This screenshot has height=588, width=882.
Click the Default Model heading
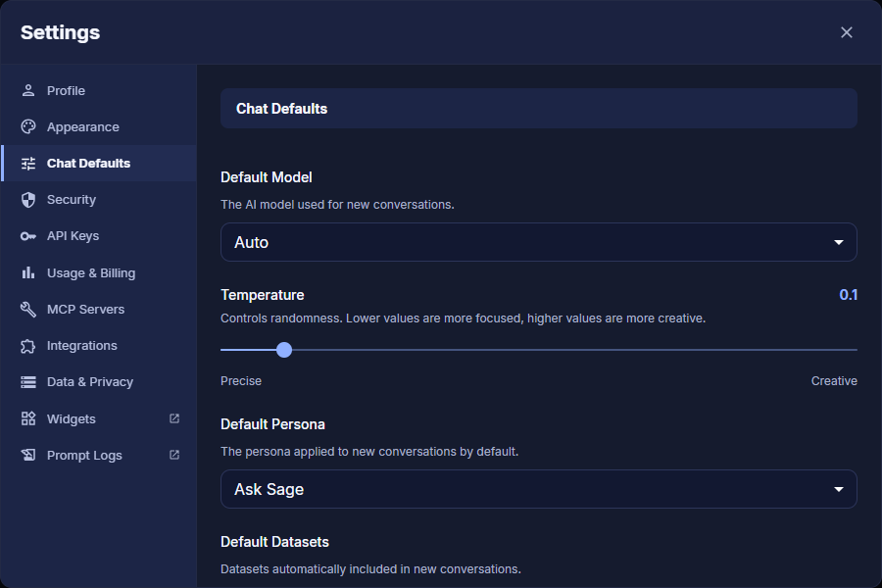click(x=266, y=177)
